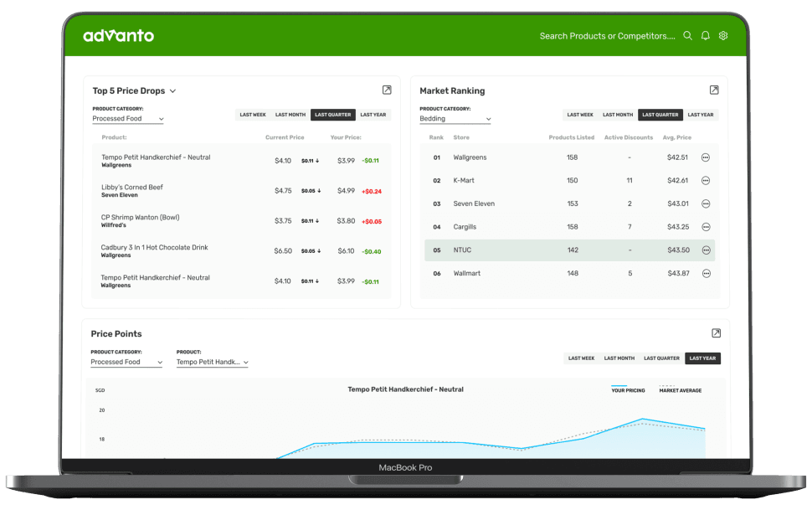The height and width of the screenshot is (510, 812).
Task: Click the -$0.40 price difference
Action: tap(372, 251)
